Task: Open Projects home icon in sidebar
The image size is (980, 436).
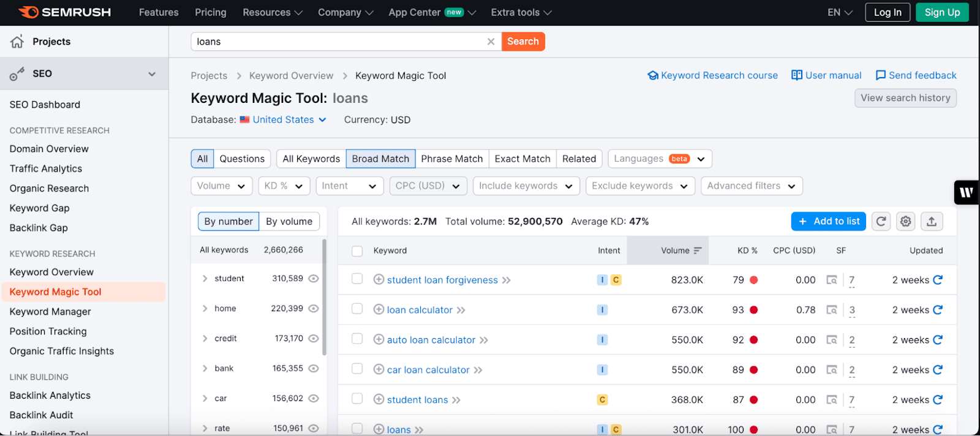Action: coord(17,41)
